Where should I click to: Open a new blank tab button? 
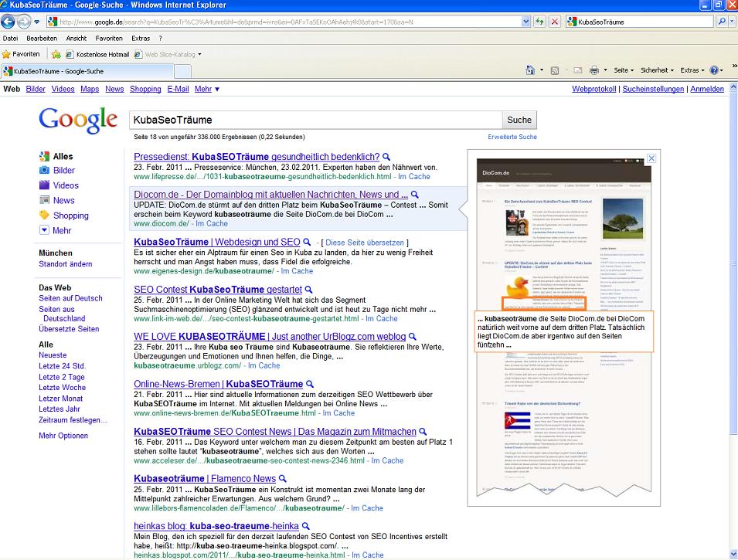point(182,72)
